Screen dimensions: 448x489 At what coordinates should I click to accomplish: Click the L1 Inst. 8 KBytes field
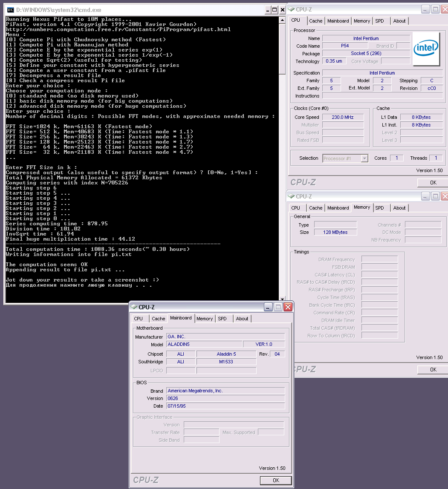[422, 125]
